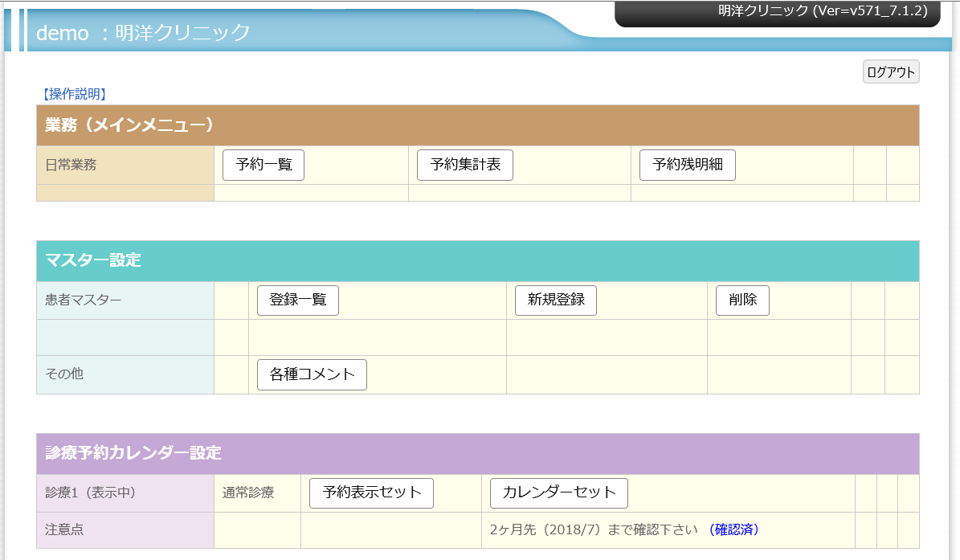Image resolution: width=960 pixels, height=560 pixels.
Task: Open 各種コメント settings
Action: click(312, 374)
